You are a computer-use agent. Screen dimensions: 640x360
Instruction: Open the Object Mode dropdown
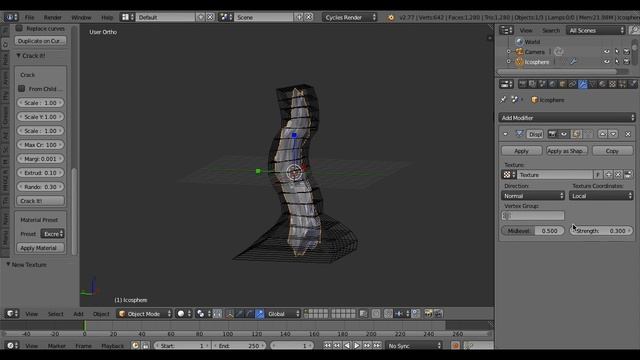pyautogui.click(x=144, y=313)
